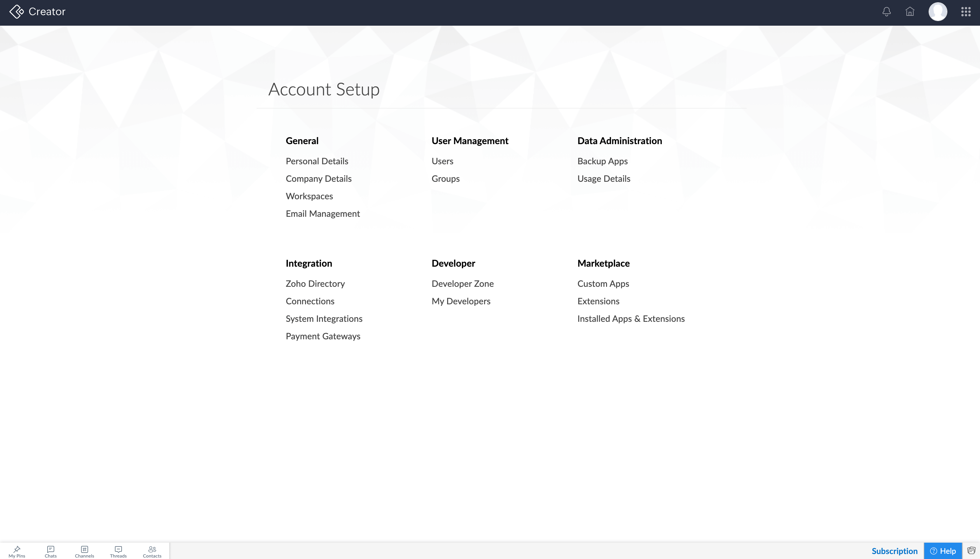
Task: Open Payment Gateways settings
Action: coord(323,336)
